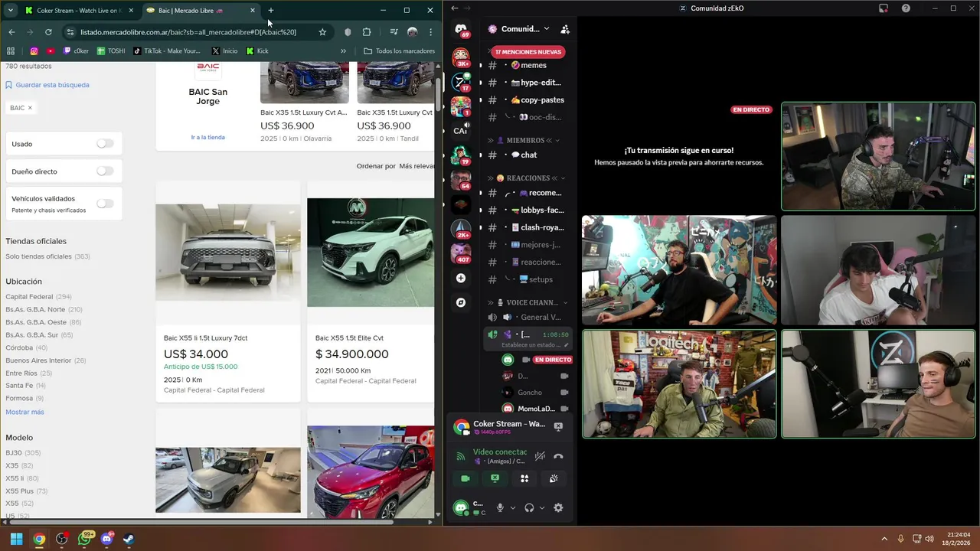980x551 pixels.
Task: Invite people to server icon
Action: click(x=565, y=29)
